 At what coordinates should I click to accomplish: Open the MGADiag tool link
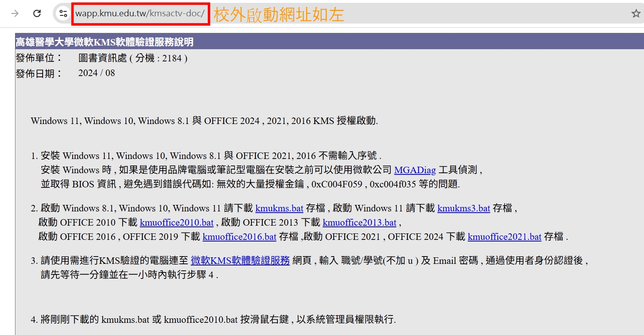coord(415,170)
